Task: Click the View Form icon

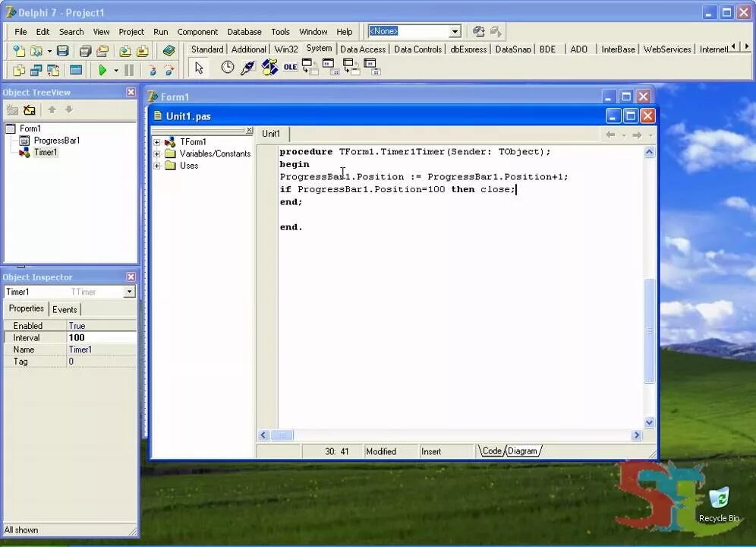Action: tap(36, 71)
